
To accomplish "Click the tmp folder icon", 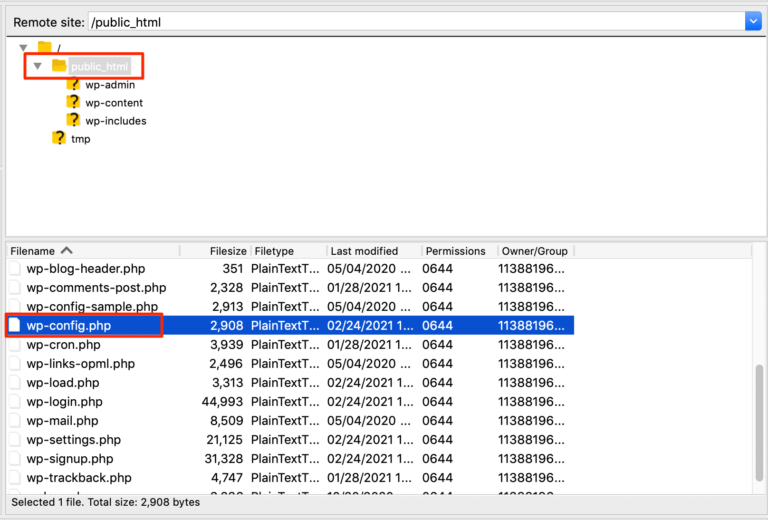I will (59, 139).
